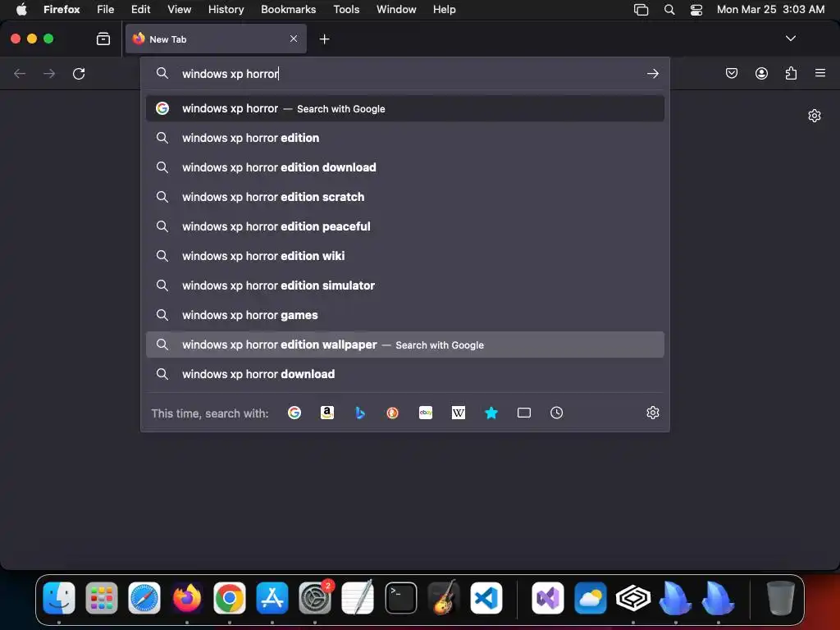This screenshot has height=630, width=840.
Task: Choose the last suggestion 'windows xp horror download'
Action: [x=405, y=374]
